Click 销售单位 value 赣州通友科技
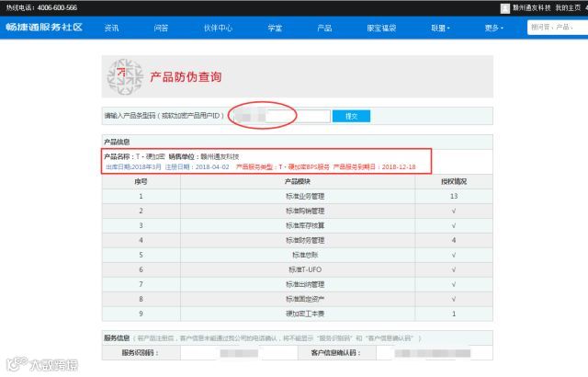Screen dimensions: 588x377 pyautogui.click(x=220, y=156)
